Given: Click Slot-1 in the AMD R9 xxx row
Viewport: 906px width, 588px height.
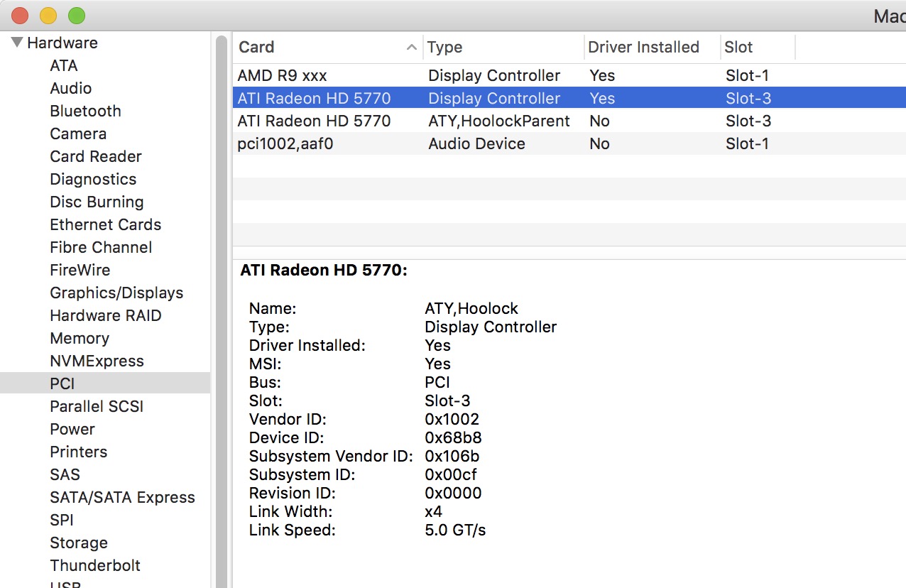Looking at the screenshot, I should click(x=747, y=75).
